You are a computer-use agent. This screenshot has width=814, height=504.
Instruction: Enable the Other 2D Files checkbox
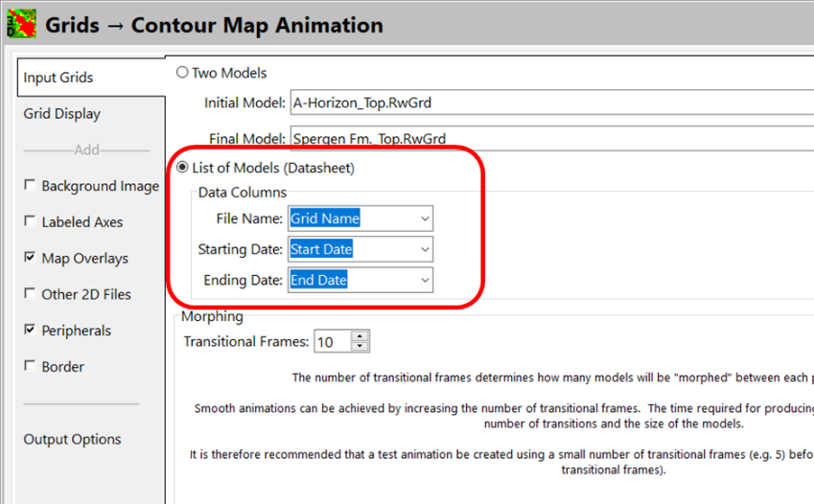coord(31,294)
